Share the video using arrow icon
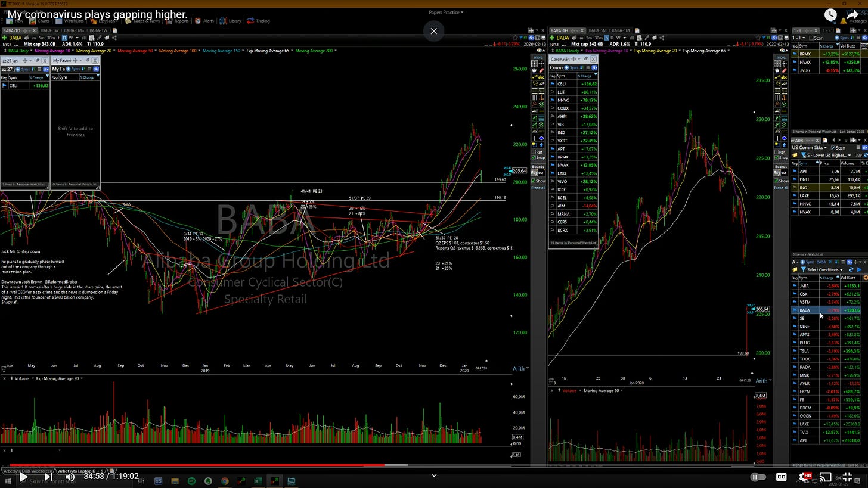Screen dimensions: 868x488 click(x=853, y=15)
